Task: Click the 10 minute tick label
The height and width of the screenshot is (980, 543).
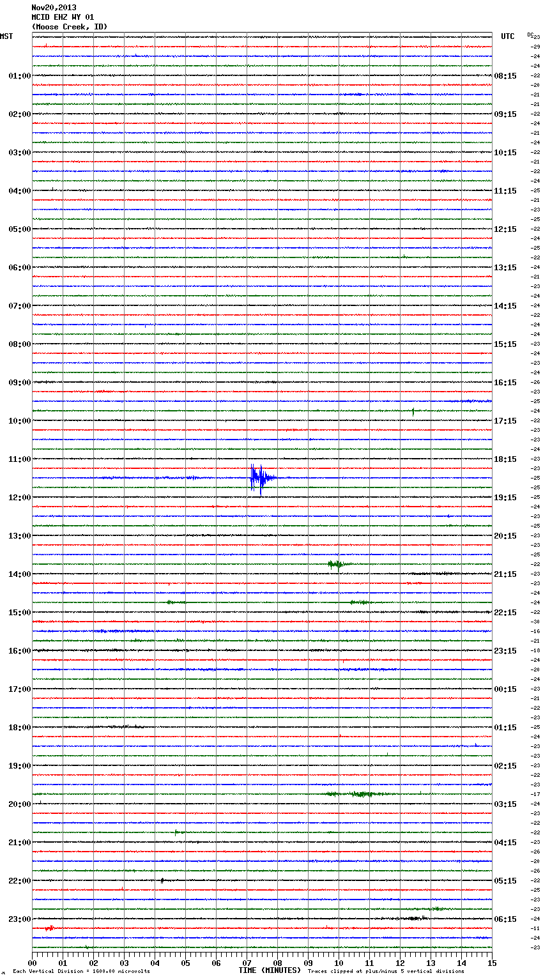Action: (339, 963)
